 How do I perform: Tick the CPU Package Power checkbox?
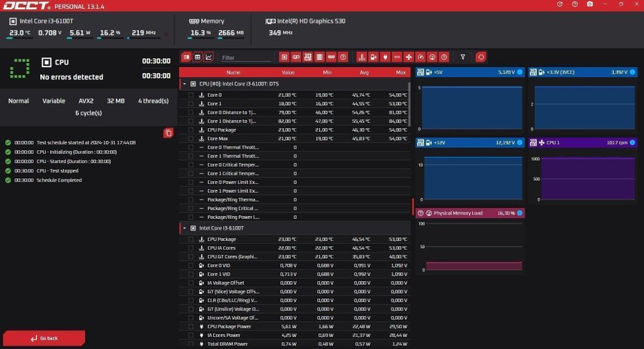click(x=190, y=326)
